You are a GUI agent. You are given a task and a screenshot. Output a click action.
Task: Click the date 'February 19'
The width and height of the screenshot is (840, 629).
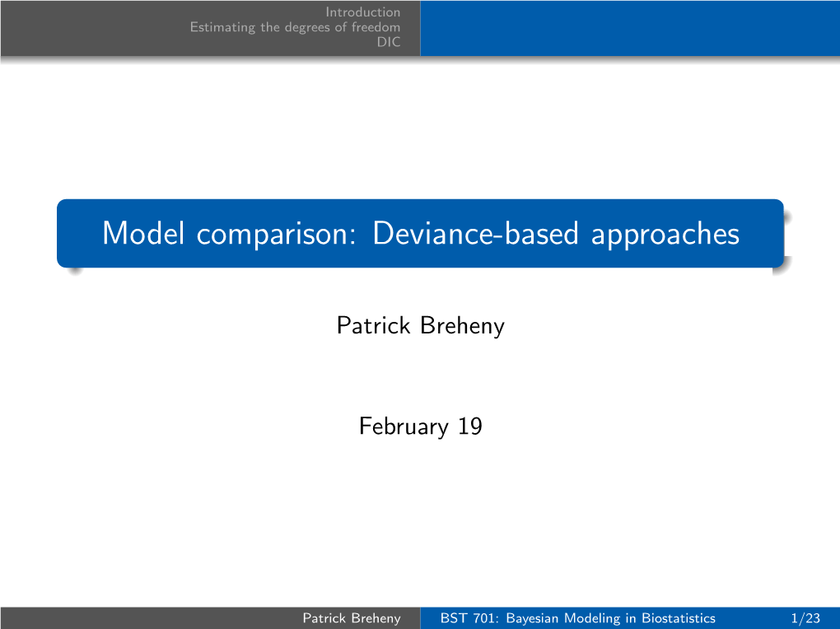(x=420, y=426)
